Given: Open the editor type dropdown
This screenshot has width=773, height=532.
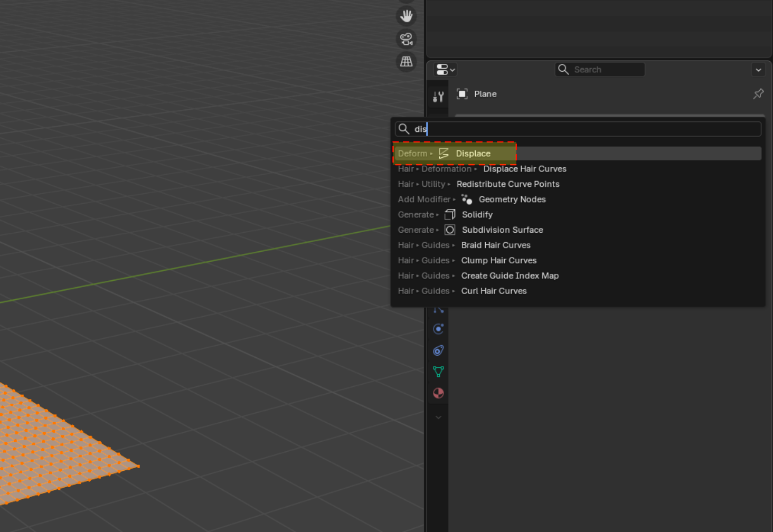Looking at the screenshot, I should click(x=445, y=70).
